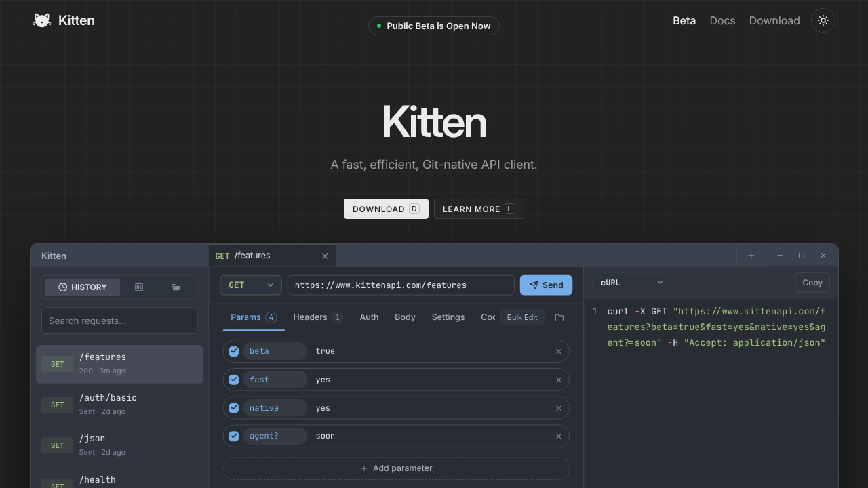Open the Docs navigation link
868x488 pixels.
click(x=722, y=20)
